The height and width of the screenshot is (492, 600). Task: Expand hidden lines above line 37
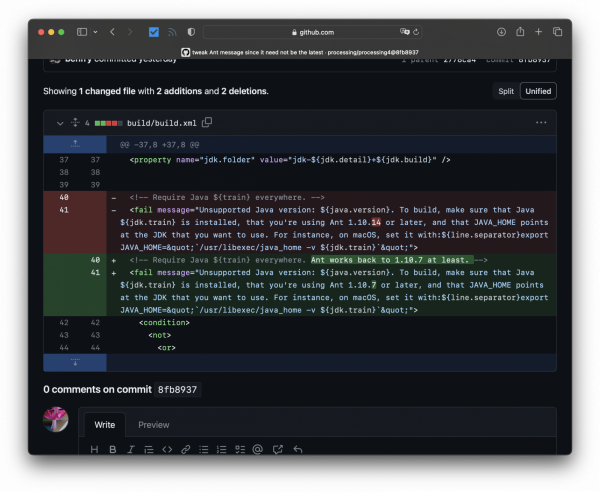(x=75, y=144)
